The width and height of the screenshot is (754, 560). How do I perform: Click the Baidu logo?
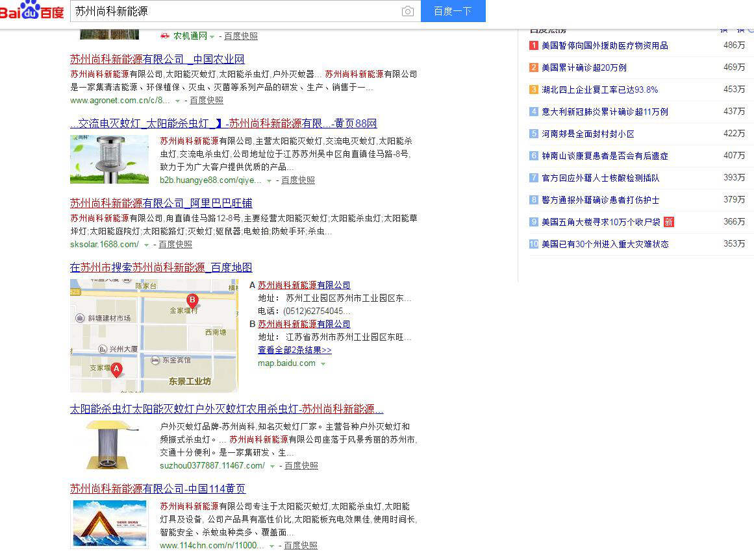(x=32, y=10)
